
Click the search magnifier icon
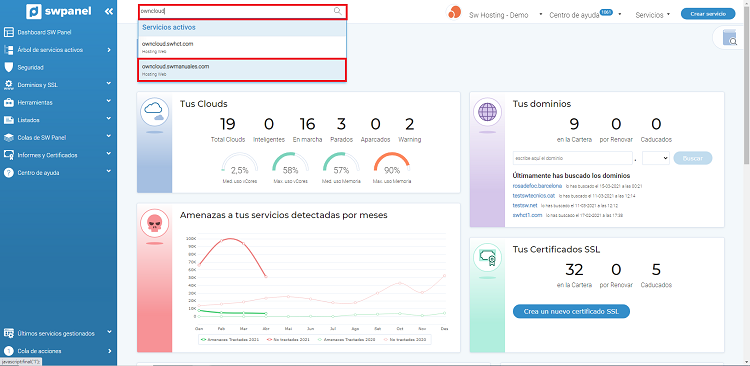(338, 11)
